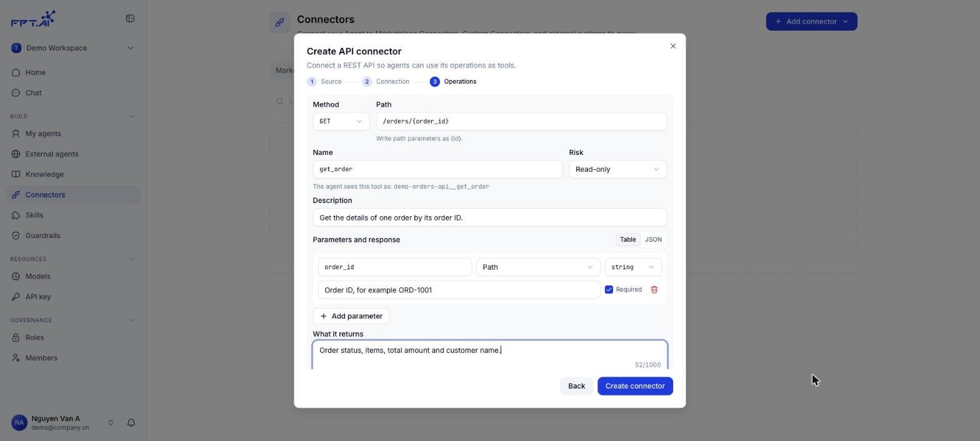
Task: Open Models page
Action: pos(73,276)
